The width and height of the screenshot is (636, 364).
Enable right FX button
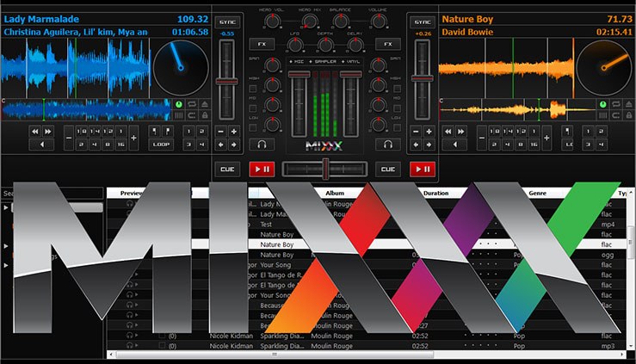coord(388,44)
